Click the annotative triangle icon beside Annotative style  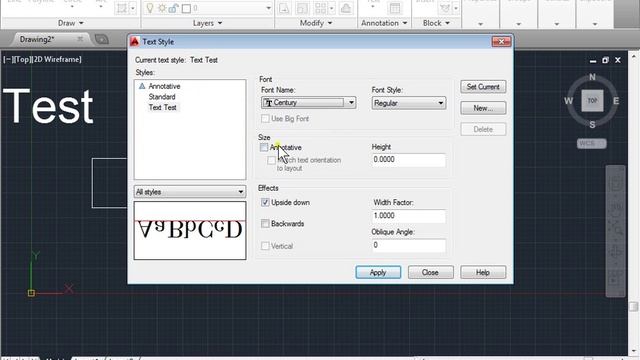click(142, 86)
